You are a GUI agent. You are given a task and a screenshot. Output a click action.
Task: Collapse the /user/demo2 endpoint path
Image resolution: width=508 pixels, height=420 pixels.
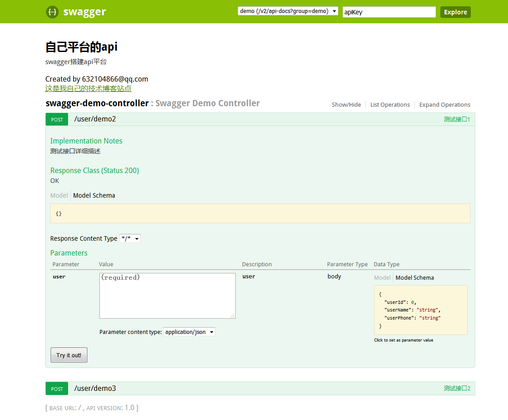95,119
